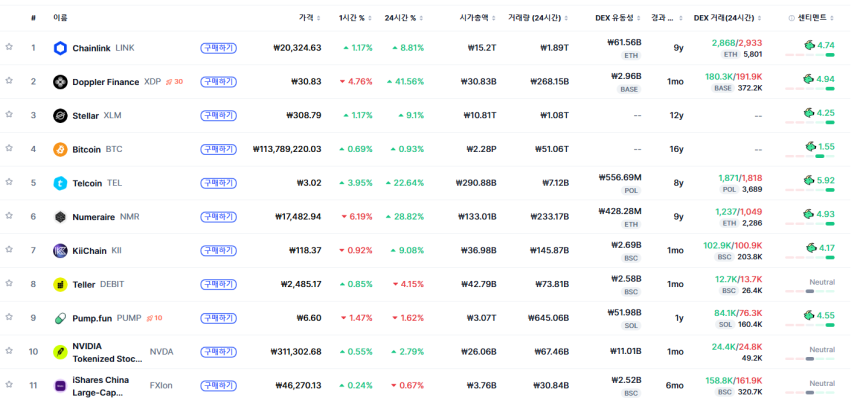Viewport: 860px width, 398px height.
Task: Star the KiiChain row
Action: [x=9, y=249]
